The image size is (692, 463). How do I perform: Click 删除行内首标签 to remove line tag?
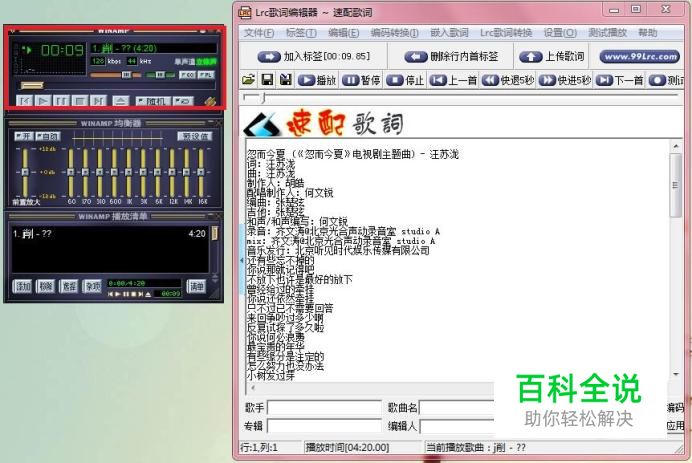coord(451,56)
